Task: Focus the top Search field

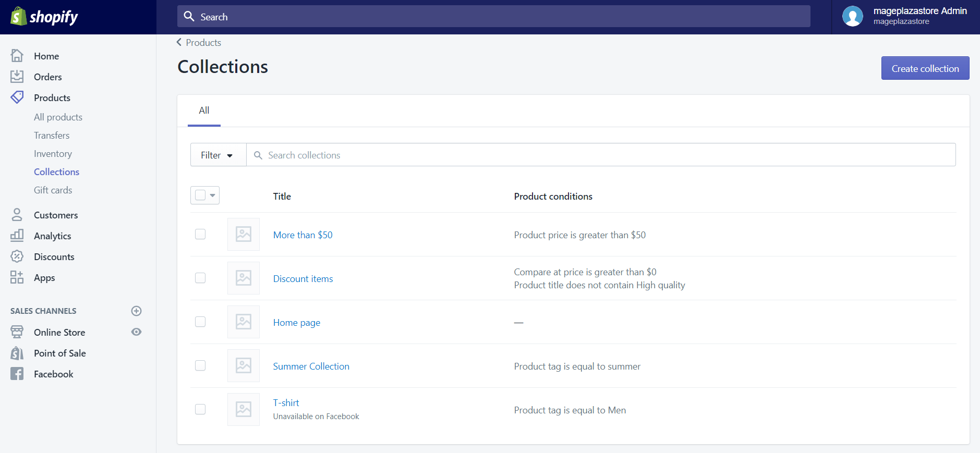Action: [x=493, y=16]
